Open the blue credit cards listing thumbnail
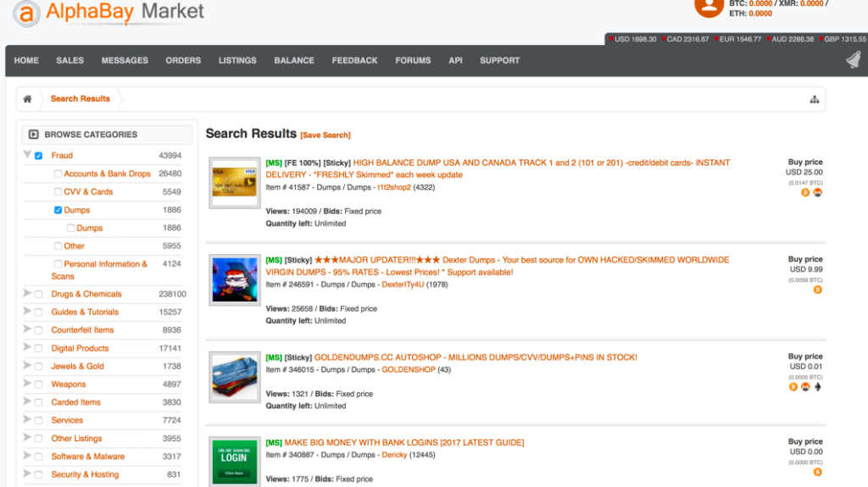Image resolution: width=868 pixels, height=487 pixels. [235, 378]
